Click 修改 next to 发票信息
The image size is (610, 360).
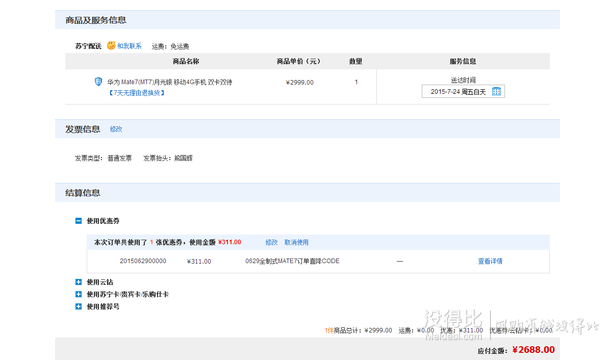point(116,129)
